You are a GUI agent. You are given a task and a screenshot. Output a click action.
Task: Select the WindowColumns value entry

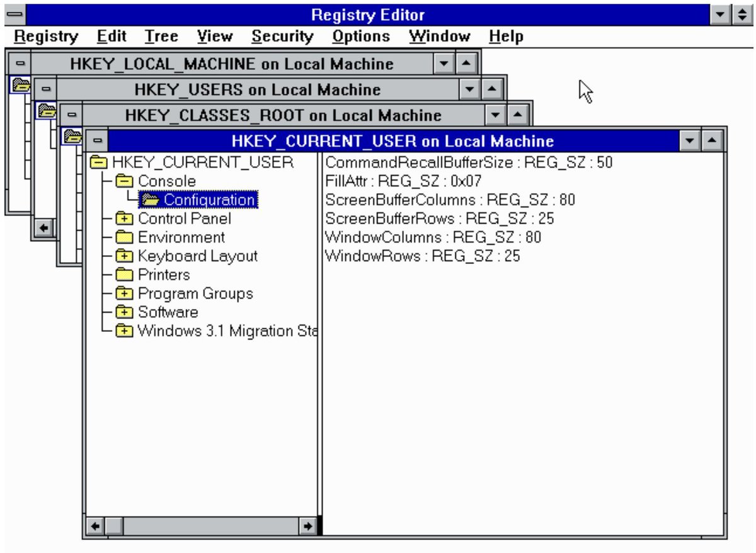point(433,237)
